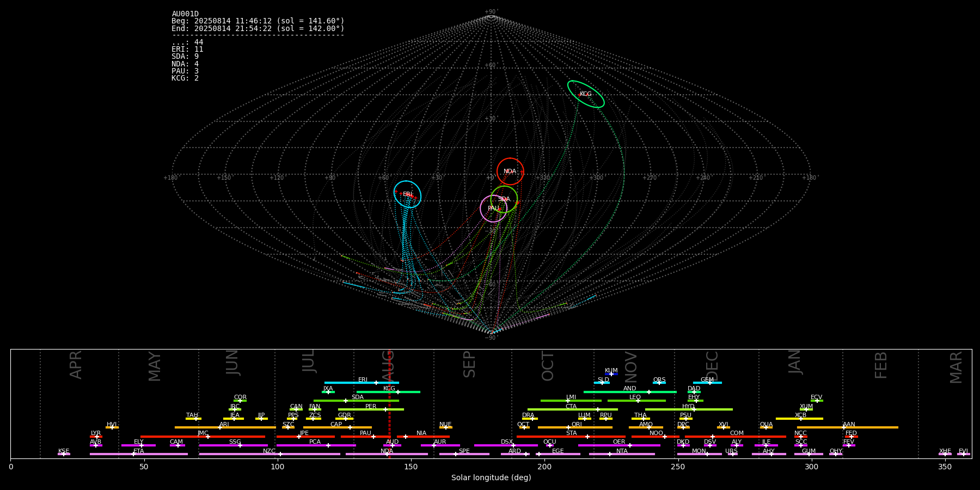This screenshot has width=980, height=490.
Task: Click the ARI shower bar in timeline
Action: [225, 427]
